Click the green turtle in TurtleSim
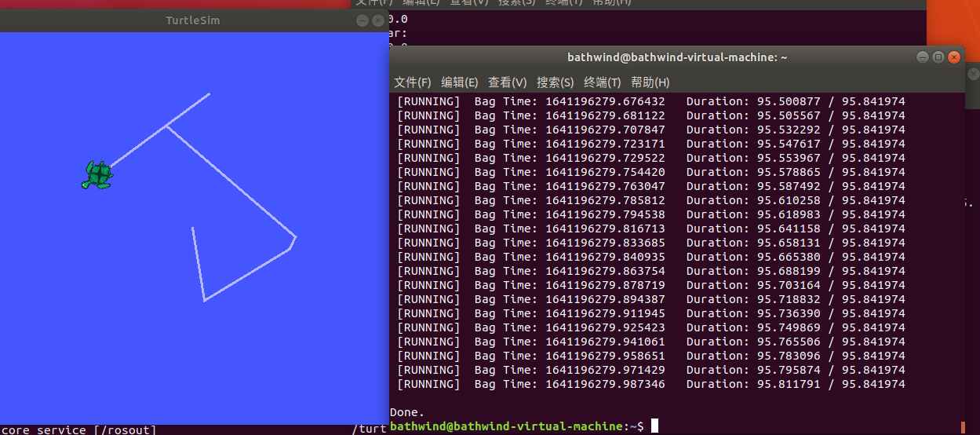 click(97, 175)
